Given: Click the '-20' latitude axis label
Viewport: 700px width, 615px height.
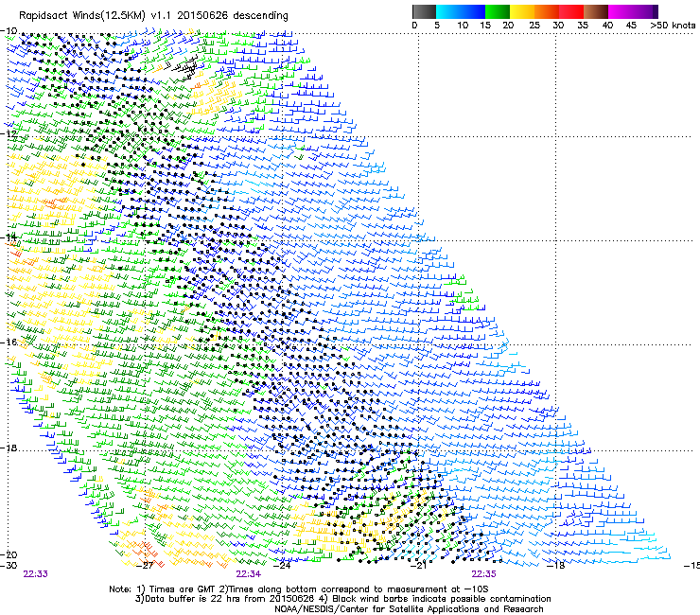Looking at the screenshot, I should pyautogui.click(x=9, y=554).
